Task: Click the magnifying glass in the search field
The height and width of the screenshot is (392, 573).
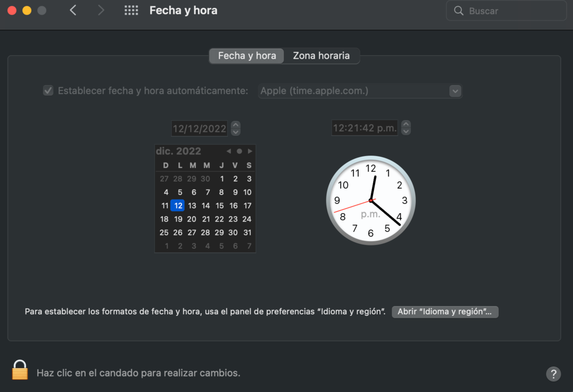Action: coord(458,10)
